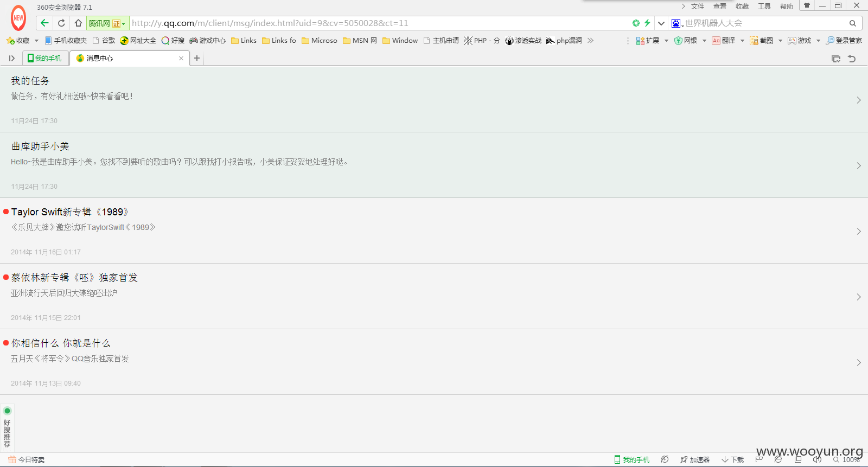
Task: Click into the URL address field
Action: click(379, 23)
